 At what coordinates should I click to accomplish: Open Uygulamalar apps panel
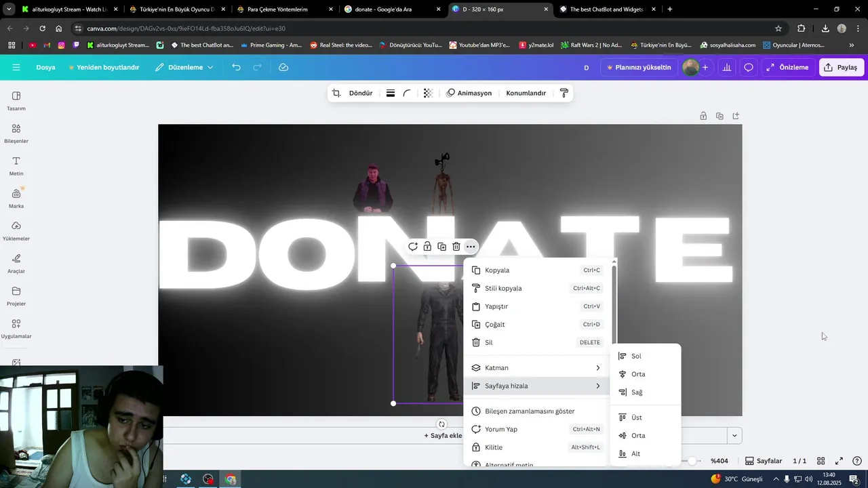point(16,328)
